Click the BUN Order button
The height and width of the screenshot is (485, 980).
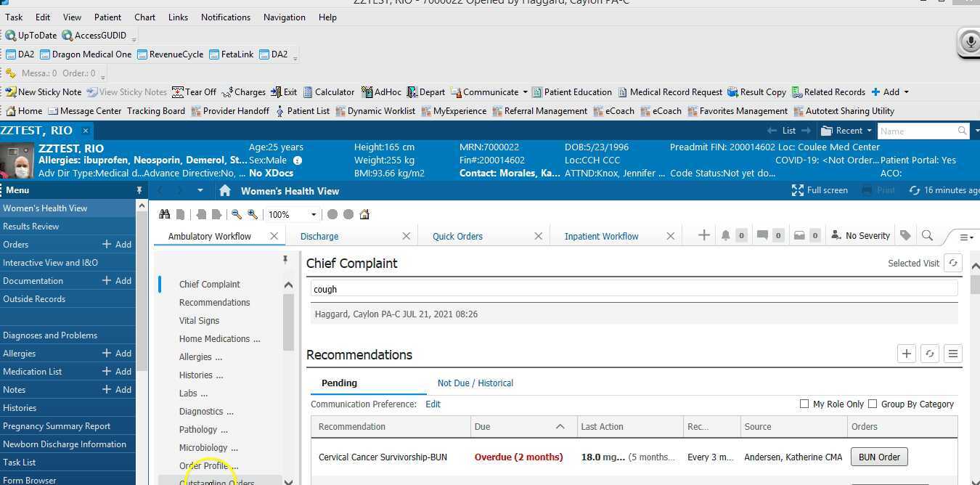pyautogui.click(x=879, y=457)
